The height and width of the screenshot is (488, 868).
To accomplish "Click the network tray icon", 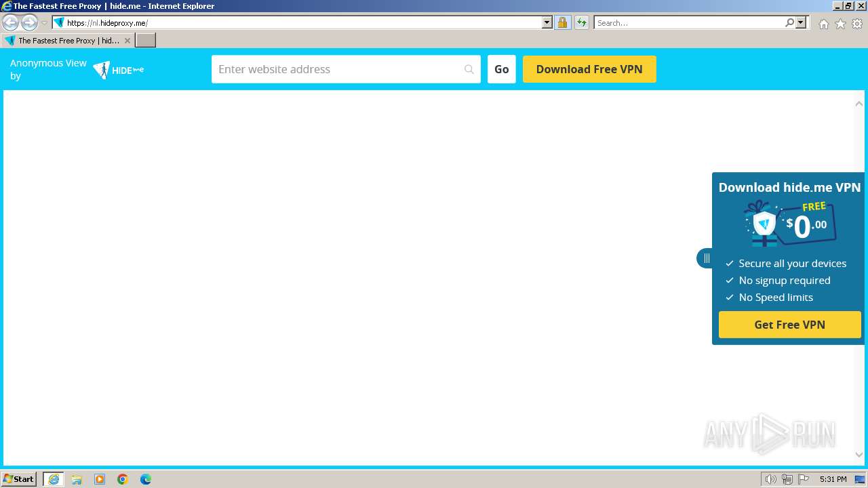I will click(787, 479).
